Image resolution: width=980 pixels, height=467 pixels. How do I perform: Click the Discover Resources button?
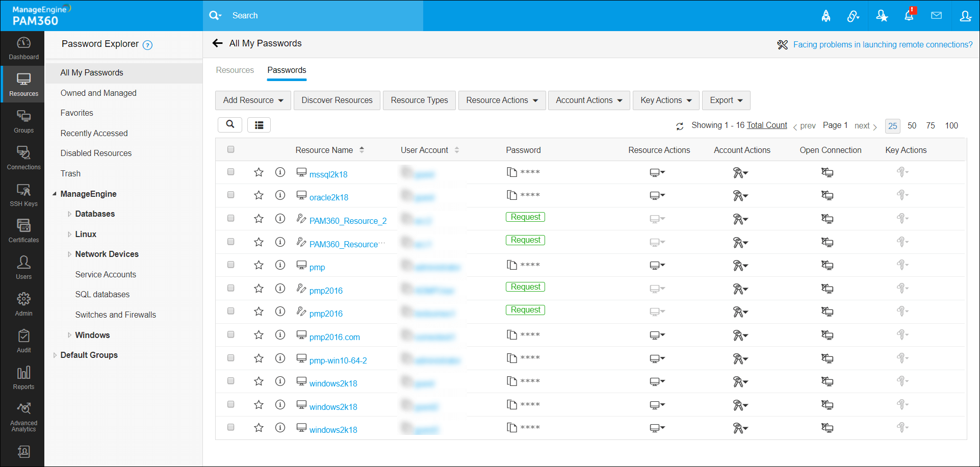(x=337, y=100)
